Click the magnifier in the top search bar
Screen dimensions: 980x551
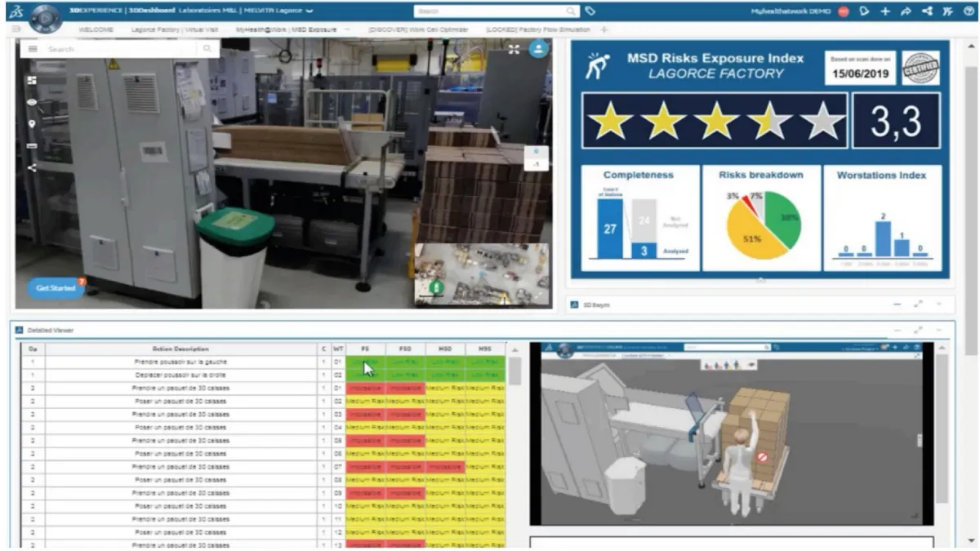coord(572,11)
